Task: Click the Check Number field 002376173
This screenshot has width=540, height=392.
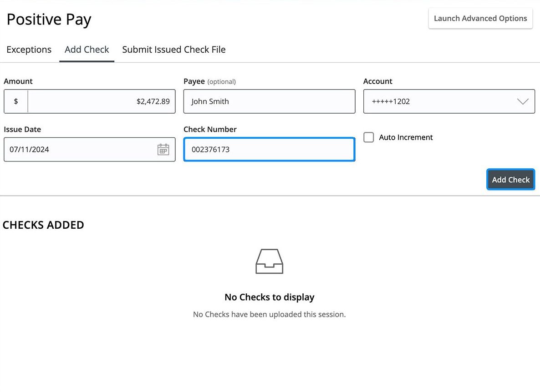Action: tap(269, 150)
